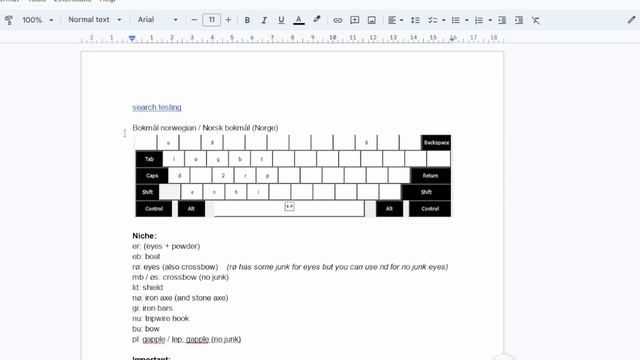This screenshot has height=360, width=640.
Task: Click the 'gi: iron bars' line
Action: click(x=152, y=308)
